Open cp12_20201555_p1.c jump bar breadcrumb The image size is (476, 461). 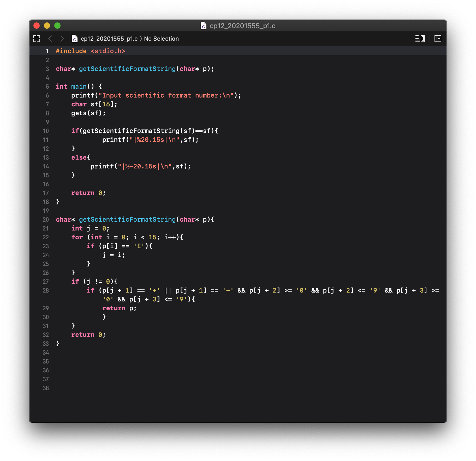(109, 39)
